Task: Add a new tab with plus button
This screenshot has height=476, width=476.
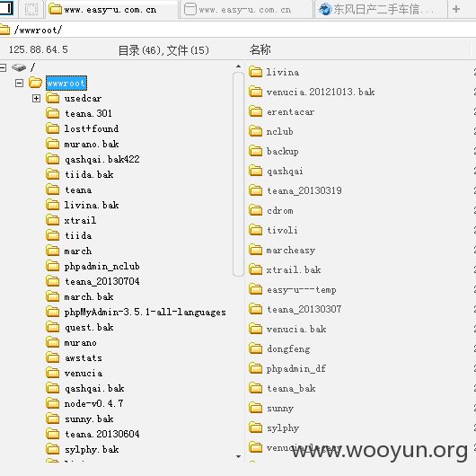Action: coord(456,9)
